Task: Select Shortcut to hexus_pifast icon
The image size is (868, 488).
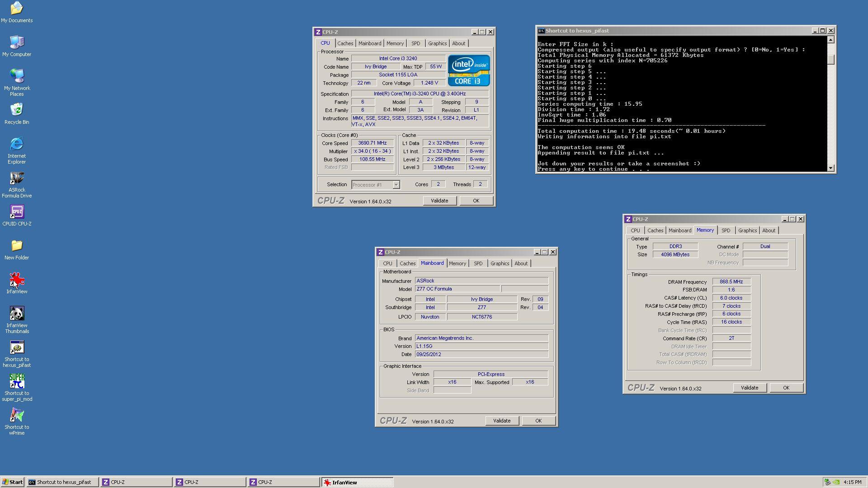Action: pos(17,354)
